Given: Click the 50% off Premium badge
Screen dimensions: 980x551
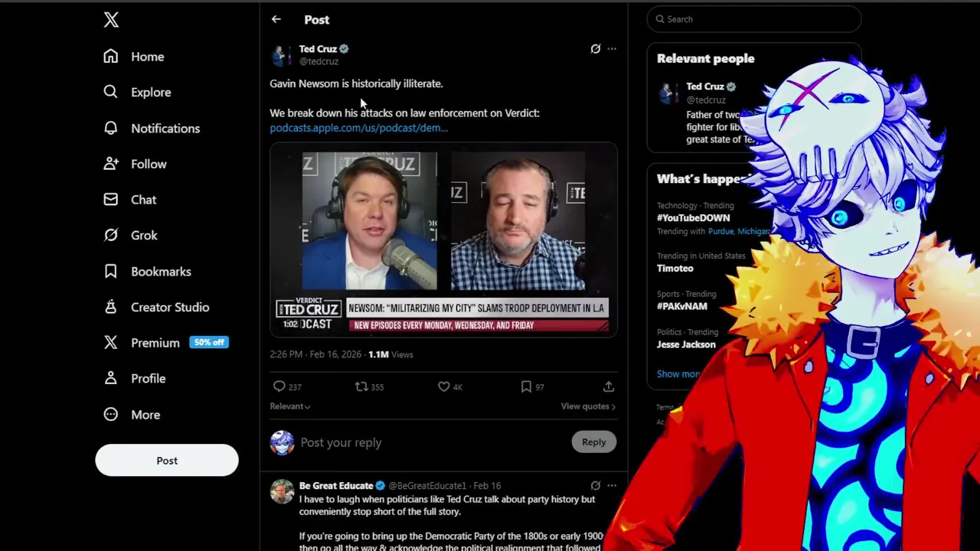Looking at the screenshot, I should coord(209,342).
